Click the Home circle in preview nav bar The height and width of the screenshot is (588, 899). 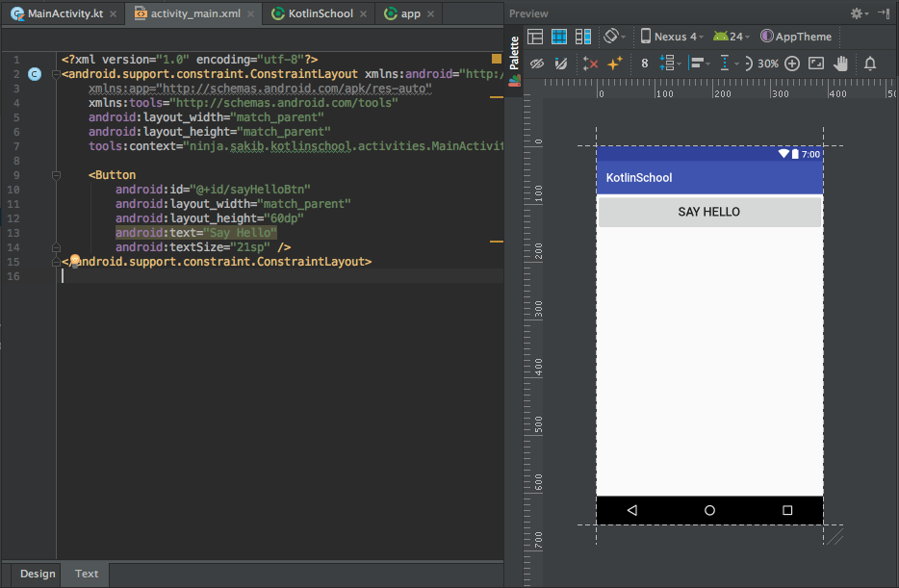[709, 510]
